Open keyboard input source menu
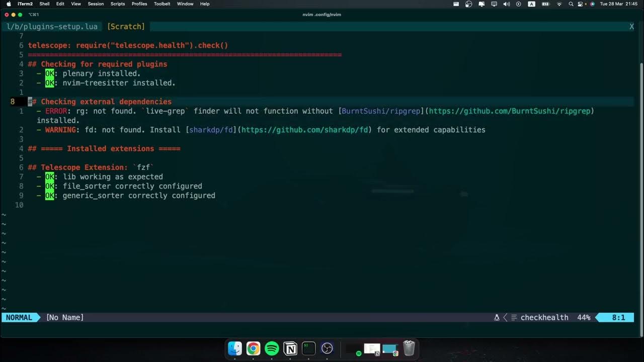Viewport: 644px width, 362px height. (x=531, y=4)
